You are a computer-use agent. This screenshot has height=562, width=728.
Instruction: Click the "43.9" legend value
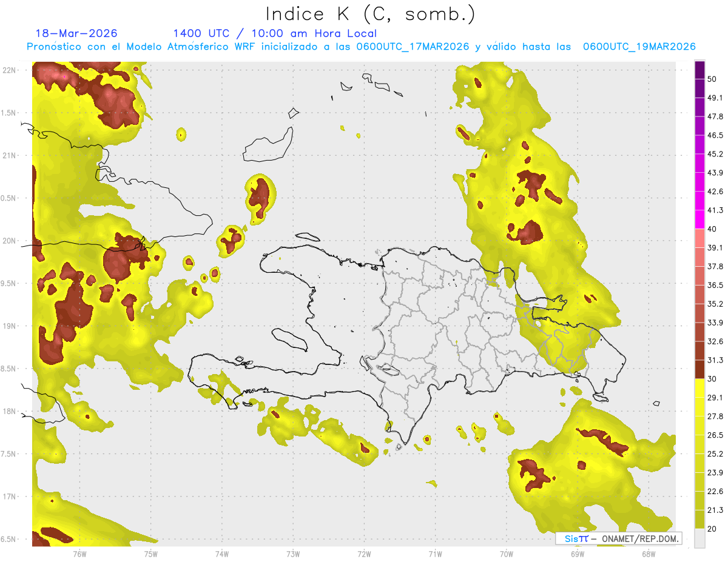[715, 173]
